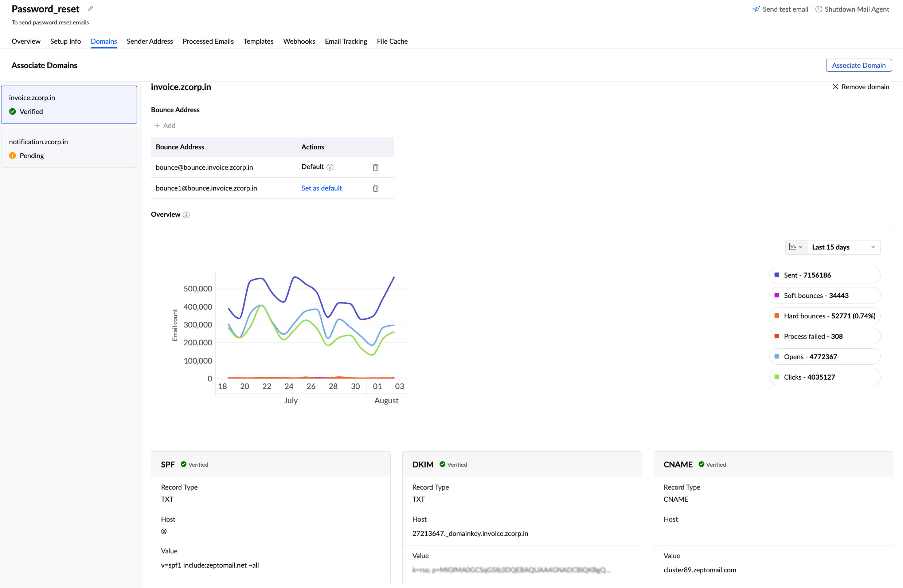Image resolution: width=903 pixels, height=588 pixels.
Task: Click the pencil edit icon beside Password_reset
Action: click(90, 9)
